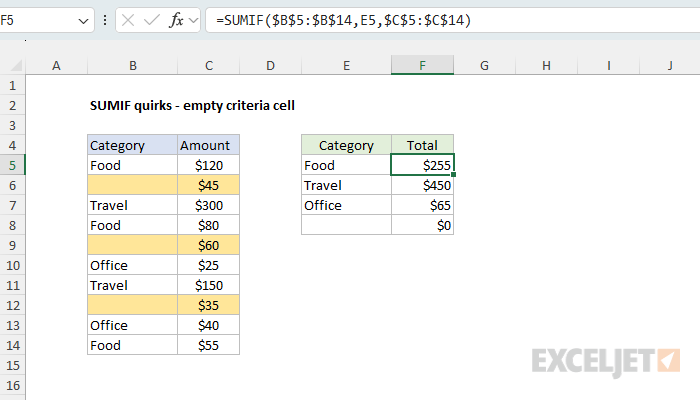
Task: Expand the Name Box dropdown arrow
Action: [x=83, y=21]
